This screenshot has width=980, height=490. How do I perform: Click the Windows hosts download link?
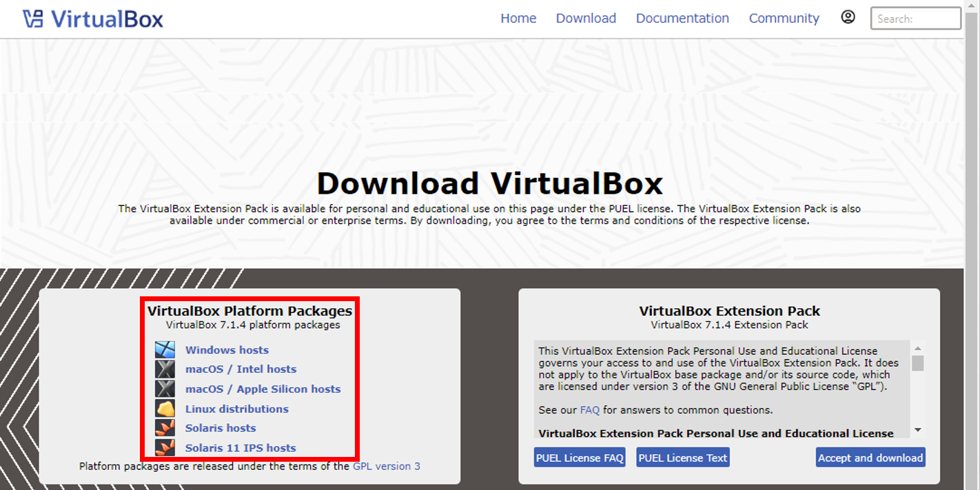227,349
